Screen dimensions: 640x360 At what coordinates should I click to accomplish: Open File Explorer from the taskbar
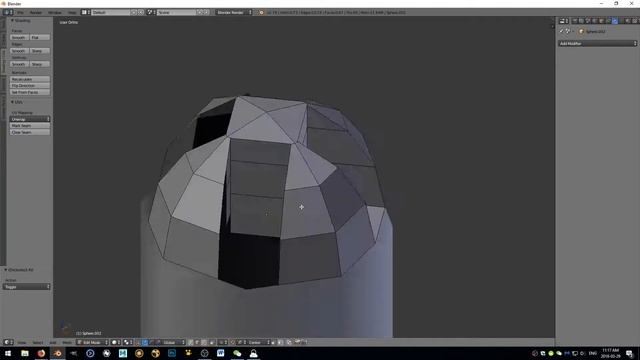click(x=25, y=353)
